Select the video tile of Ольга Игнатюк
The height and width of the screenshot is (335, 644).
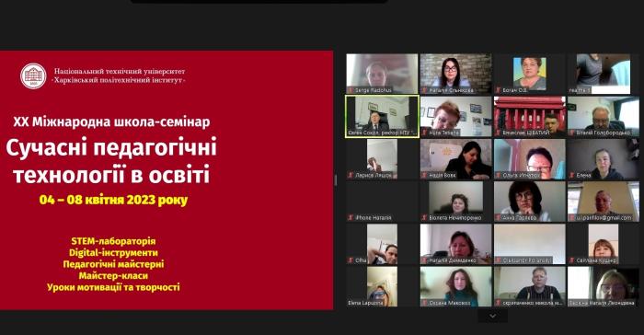click(x=530, y=159)
